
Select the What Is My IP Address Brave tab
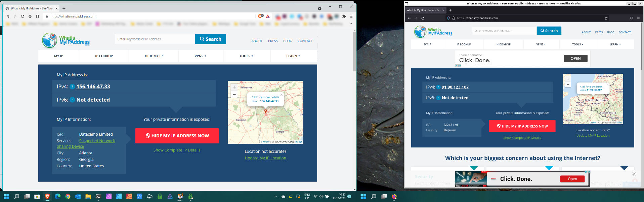click(32, 8)
